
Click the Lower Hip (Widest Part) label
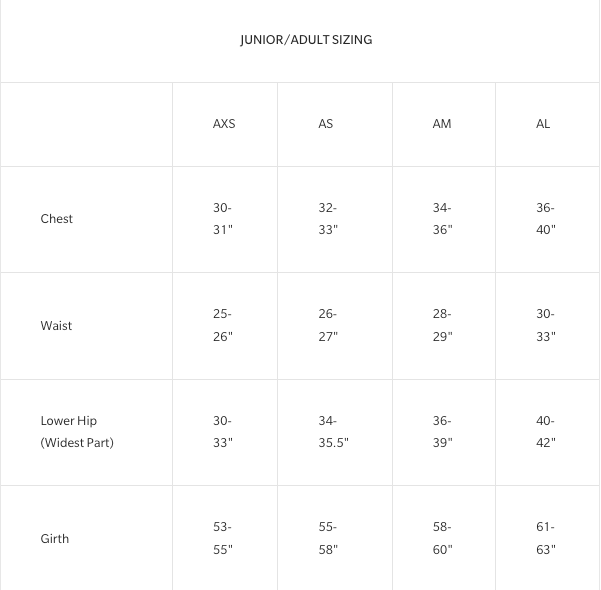(x=77, y=432)
